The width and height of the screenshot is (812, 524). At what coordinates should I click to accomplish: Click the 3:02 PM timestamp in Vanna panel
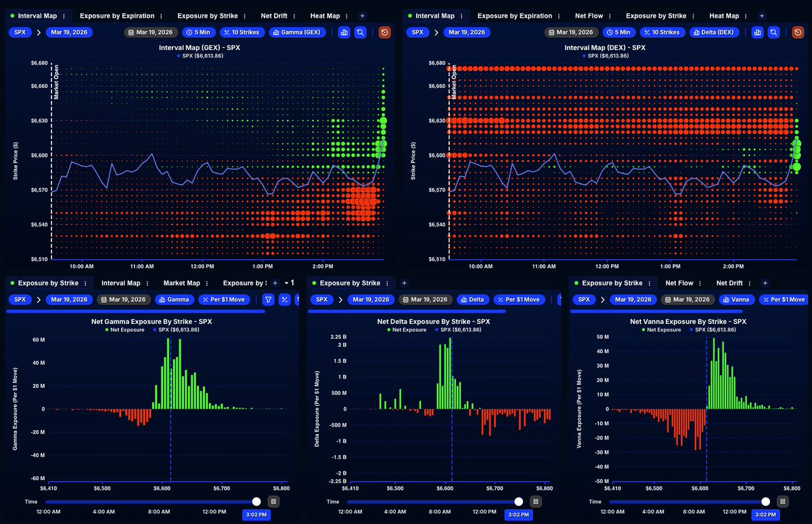point(765,515)
